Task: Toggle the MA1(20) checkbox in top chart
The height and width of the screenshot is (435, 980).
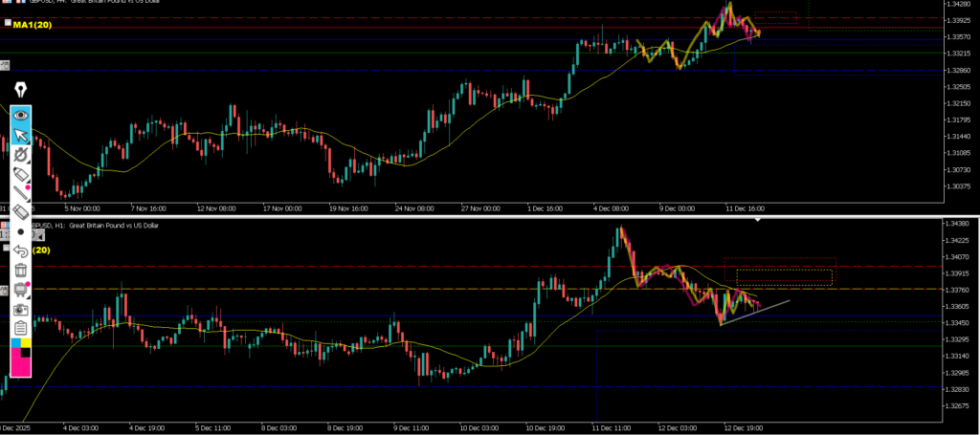Action: coord(8,24)
